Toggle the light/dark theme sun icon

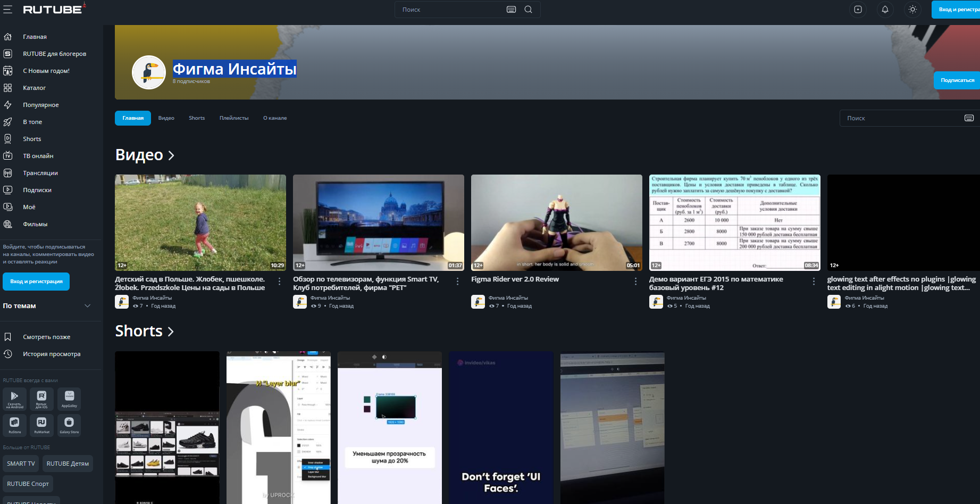point(912,10)
